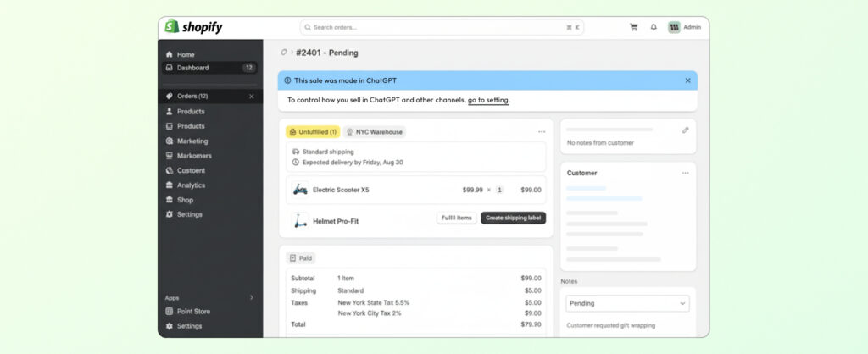Click the pencil edit icon for customer notes

(685, 130)
